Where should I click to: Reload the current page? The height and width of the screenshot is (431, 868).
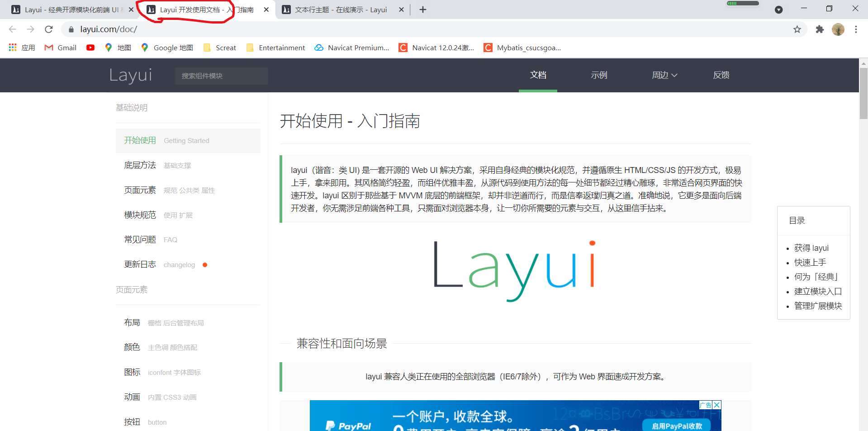48,29
